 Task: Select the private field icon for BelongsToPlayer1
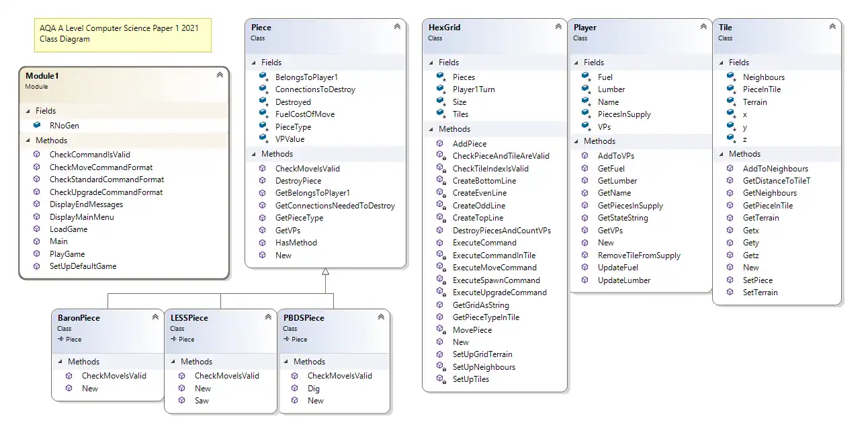click(x=262, y=77)
